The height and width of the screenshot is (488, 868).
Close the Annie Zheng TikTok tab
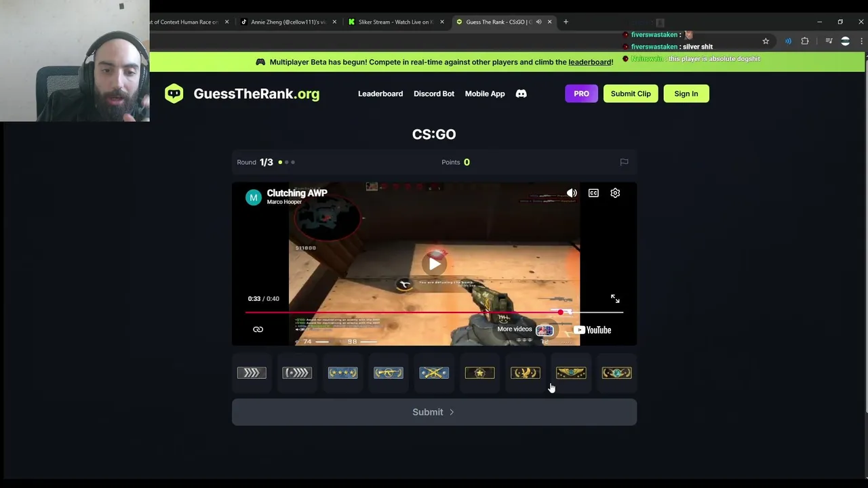(x=334, y=22)
